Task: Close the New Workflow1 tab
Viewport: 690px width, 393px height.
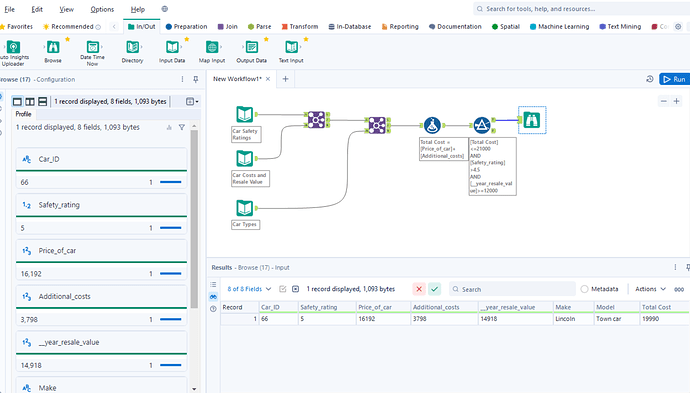Action: pos(268,79)
